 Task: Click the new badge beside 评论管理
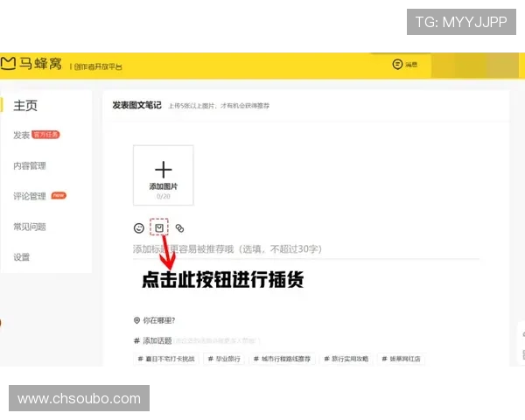59,195
